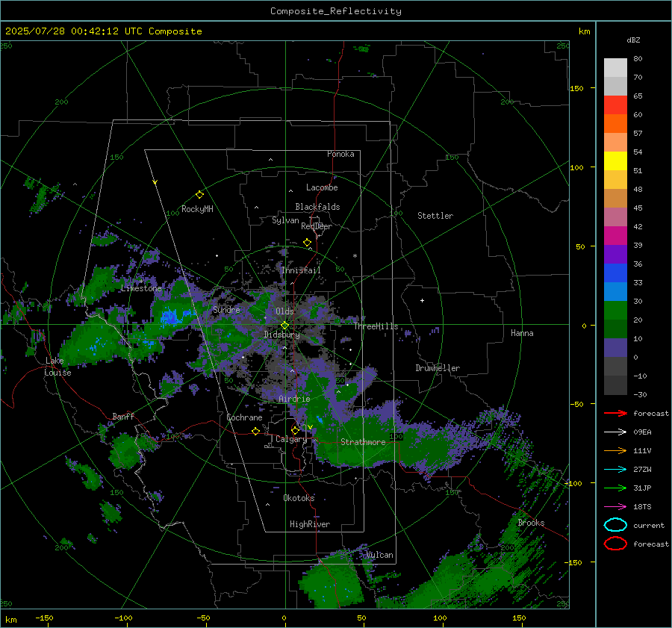Pick the purple 0-10 dBZ color swatch
The height and width of the screenshot is (628, 672).
(615, 348)
